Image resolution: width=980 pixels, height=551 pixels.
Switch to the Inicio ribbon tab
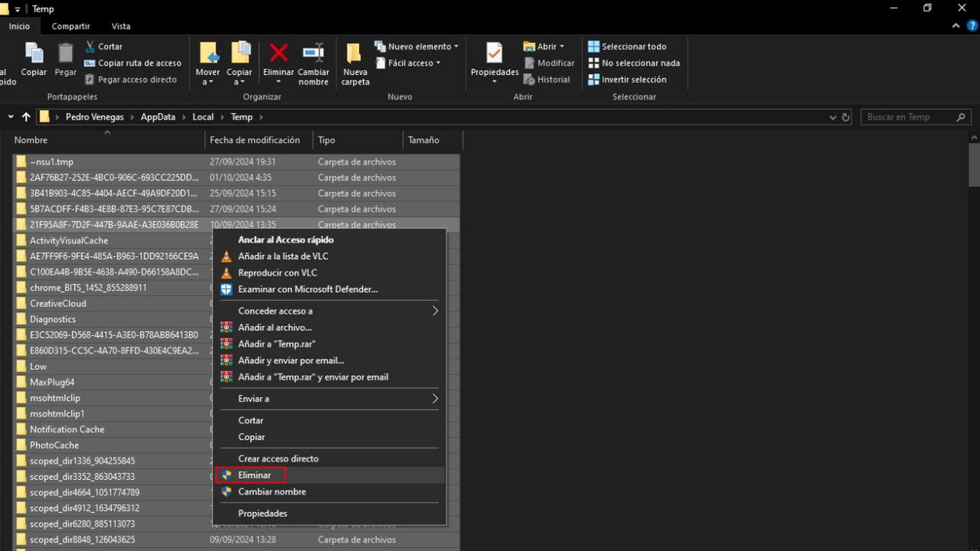pos(19,26)
